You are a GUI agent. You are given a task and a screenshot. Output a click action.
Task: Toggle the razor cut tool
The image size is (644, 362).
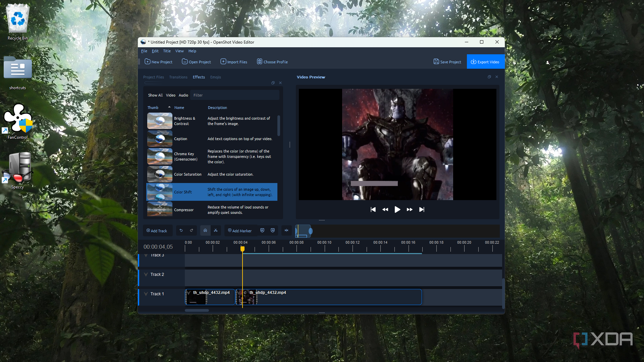216,231
